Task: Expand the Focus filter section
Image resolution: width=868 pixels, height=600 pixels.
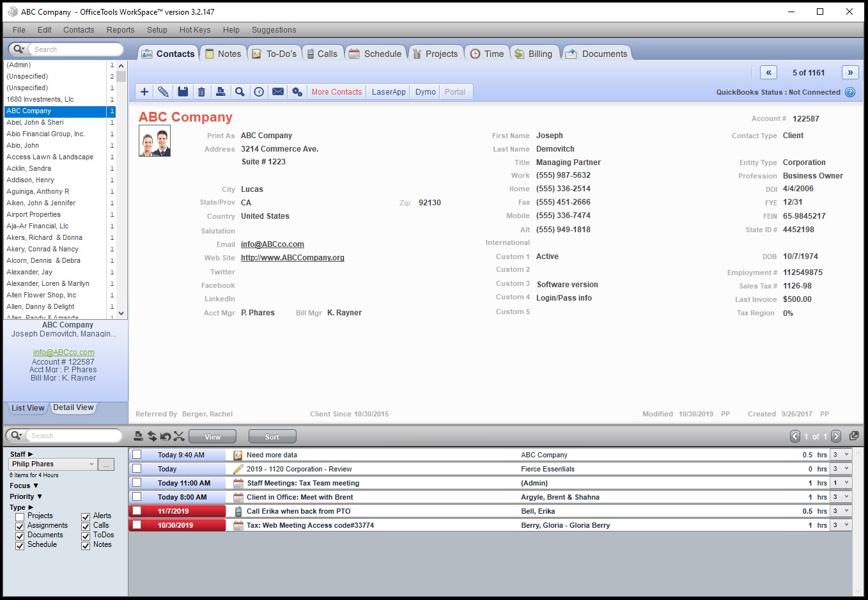Action: click(x=24, y=486)
